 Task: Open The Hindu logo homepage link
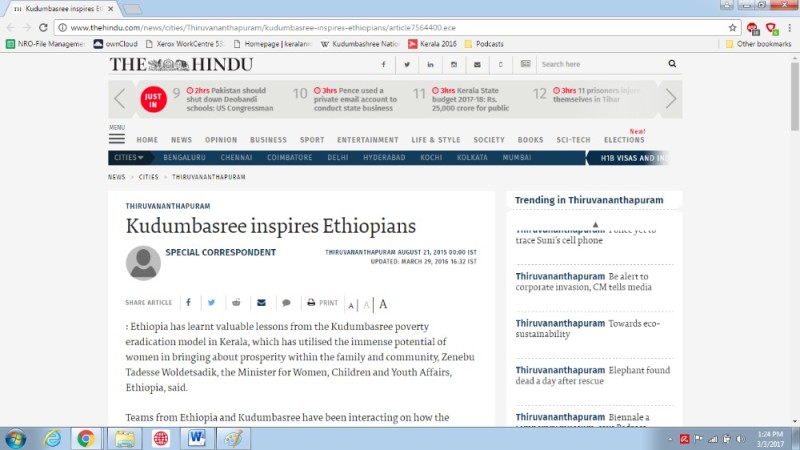tap(181, 64)
